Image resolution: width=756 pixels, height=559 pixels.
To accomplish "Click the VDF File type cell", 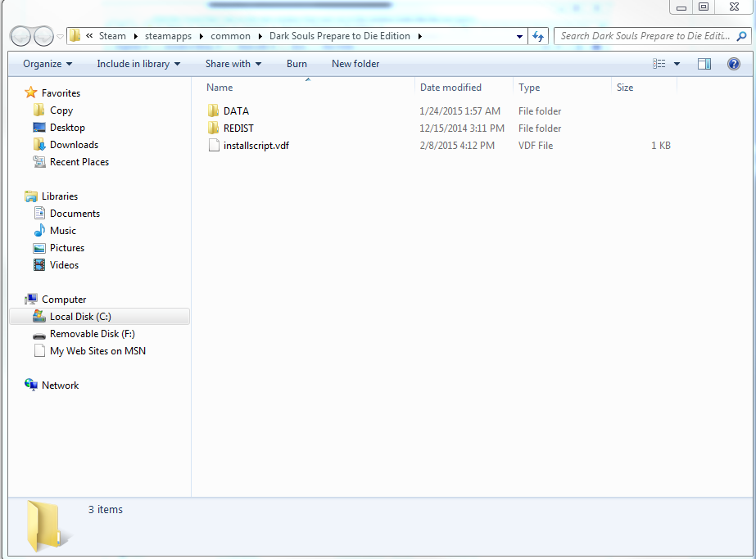I will pyautogui.click(x=536, y=146).
